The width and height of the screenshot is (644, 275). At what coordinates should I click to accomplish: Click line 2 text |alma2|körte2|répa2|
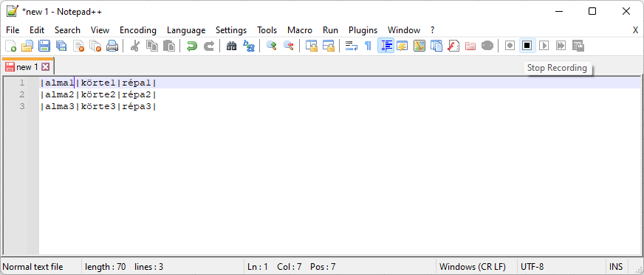(98, 94)
